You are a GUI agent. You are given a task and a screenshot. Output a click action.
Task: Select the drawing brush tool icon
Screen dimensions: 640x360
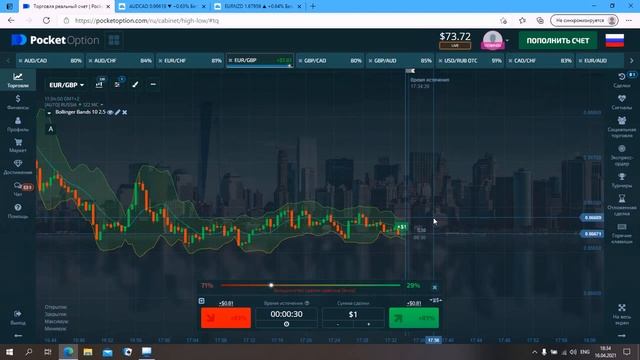tap(135, 84)
